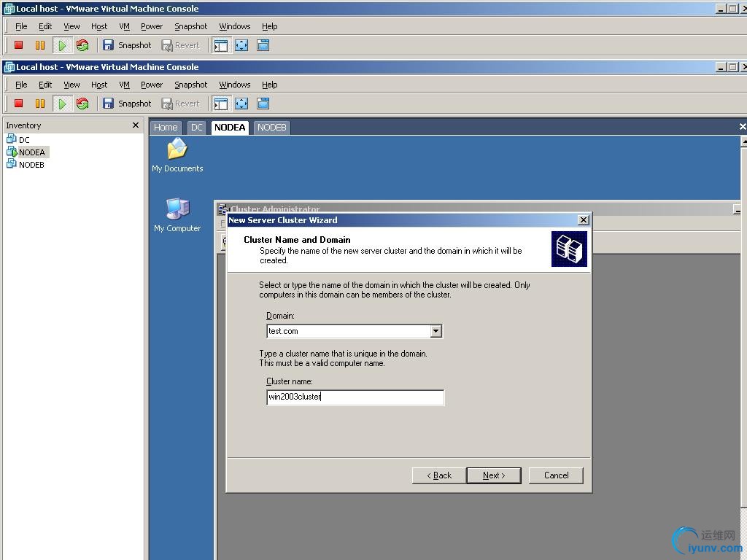Image resolution: width=747 pixels, height=560 pixels.
Task: Switch to the NODEB tab
Action: point(271,127)
